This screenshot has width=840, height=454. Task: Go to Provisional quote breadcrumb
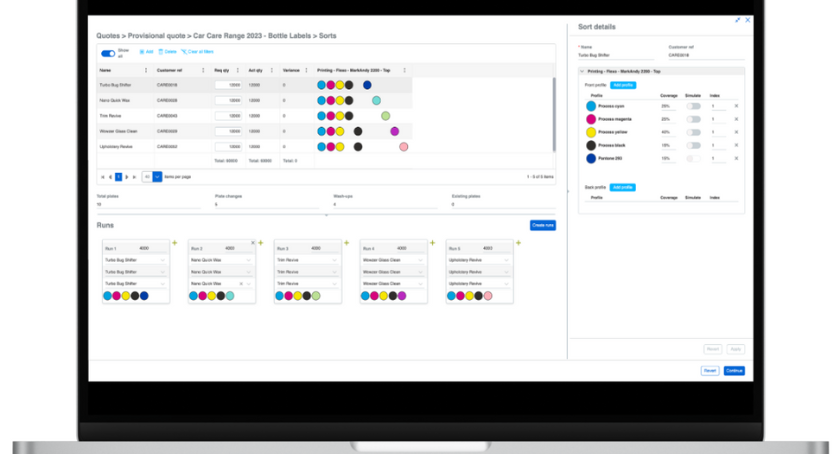156,36
